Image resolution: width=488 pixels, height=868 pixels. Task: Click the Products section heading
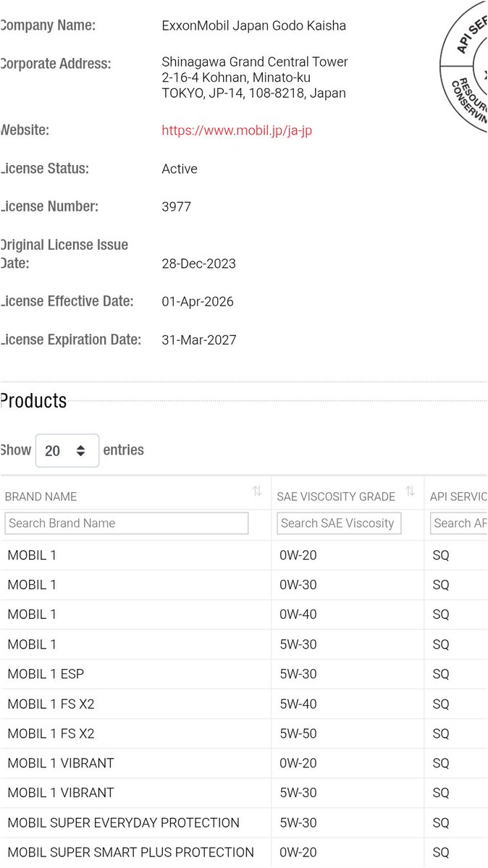pyautogui.click(x=33, y=401)
